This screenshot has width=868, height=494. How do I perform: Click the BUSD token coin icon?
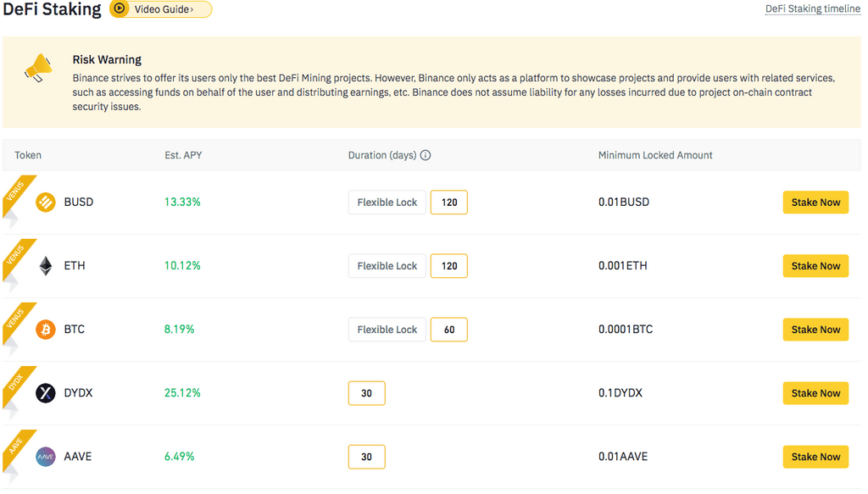pos(46,203)
